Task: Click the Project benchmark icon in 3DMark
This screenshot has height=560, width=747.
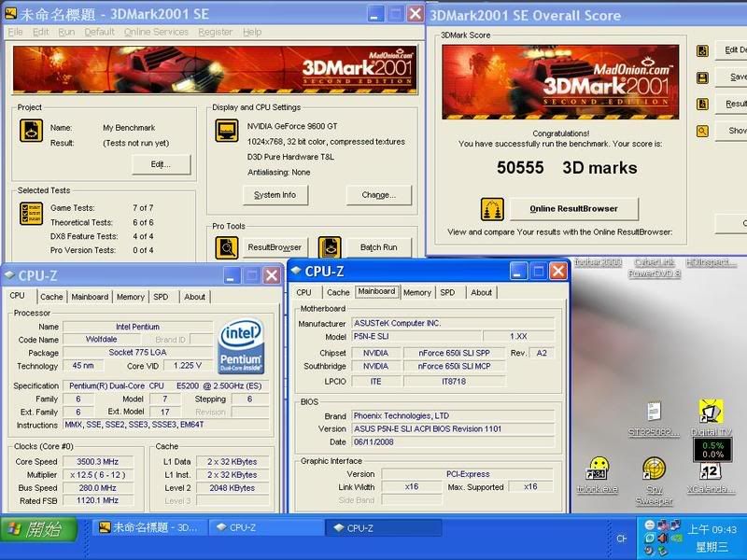Action: point(31,131)
